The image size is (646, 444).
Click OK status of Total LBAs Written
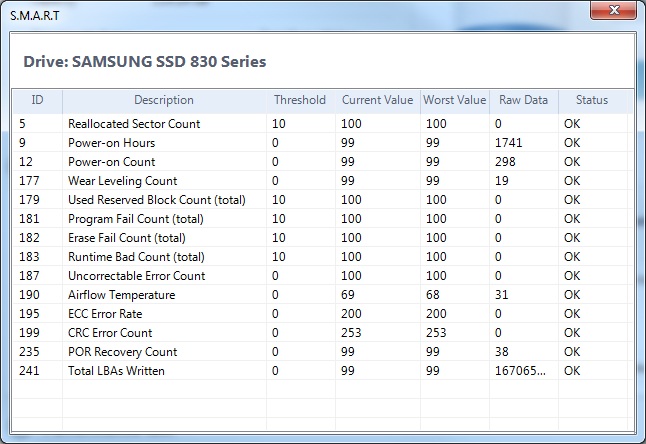tap(572, 370)
